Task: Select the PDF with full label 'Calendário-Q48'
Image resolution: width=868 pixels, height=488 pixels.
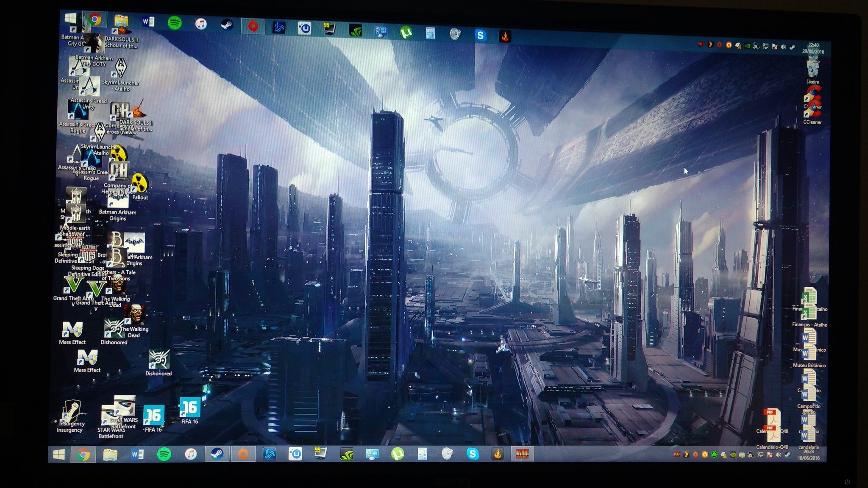Action: 772,438
